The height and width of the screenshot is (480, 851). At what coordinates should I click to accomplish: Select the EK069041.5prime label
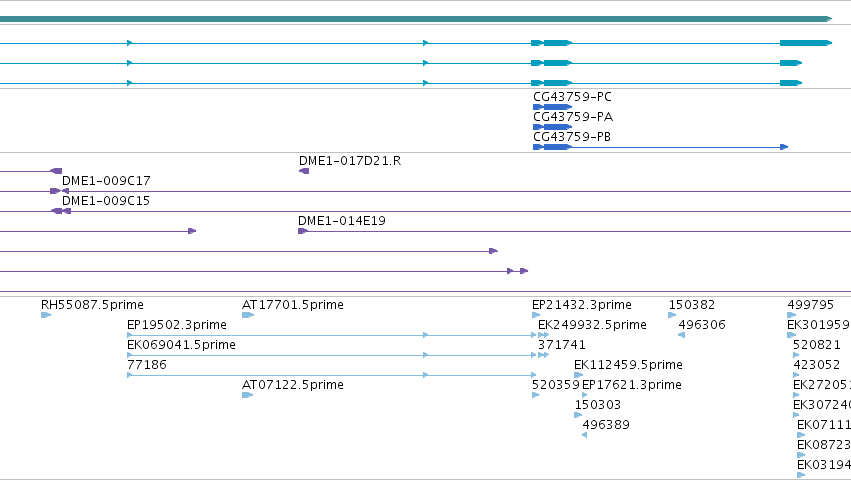pyautogui.click(x=181, y=345)
